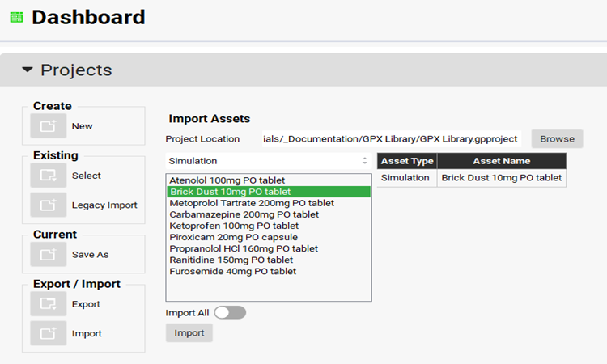Click the Save As icon
Image resolution: width=607 pixels, height=364 pixels.
49,255
